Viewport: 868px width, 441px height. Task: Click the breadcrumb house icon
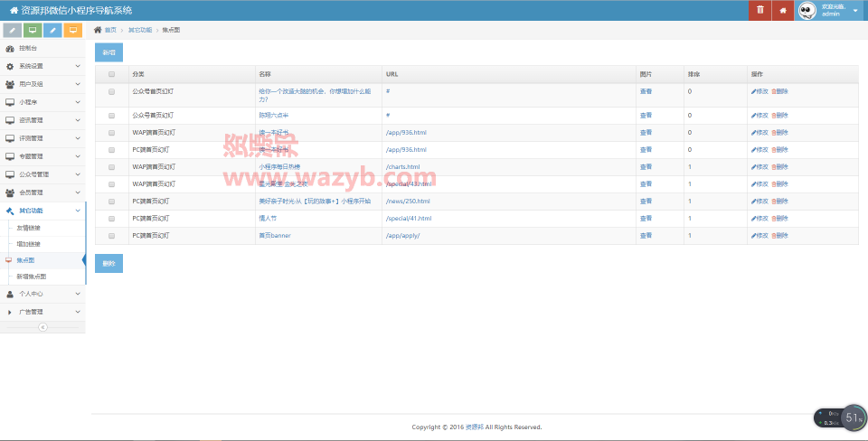pyautogui.click(x=98, y=30)
